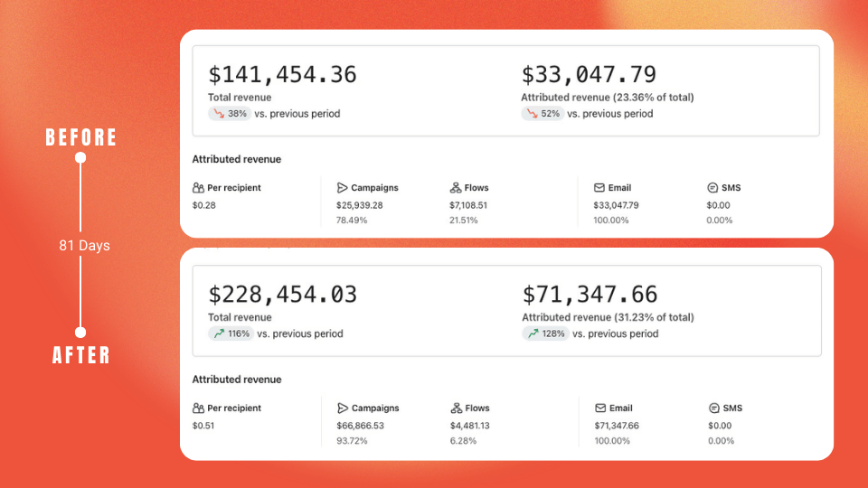868x488 pixels.
Task: Select the SMS bubble icon in After panel
Action: [714, 408]
